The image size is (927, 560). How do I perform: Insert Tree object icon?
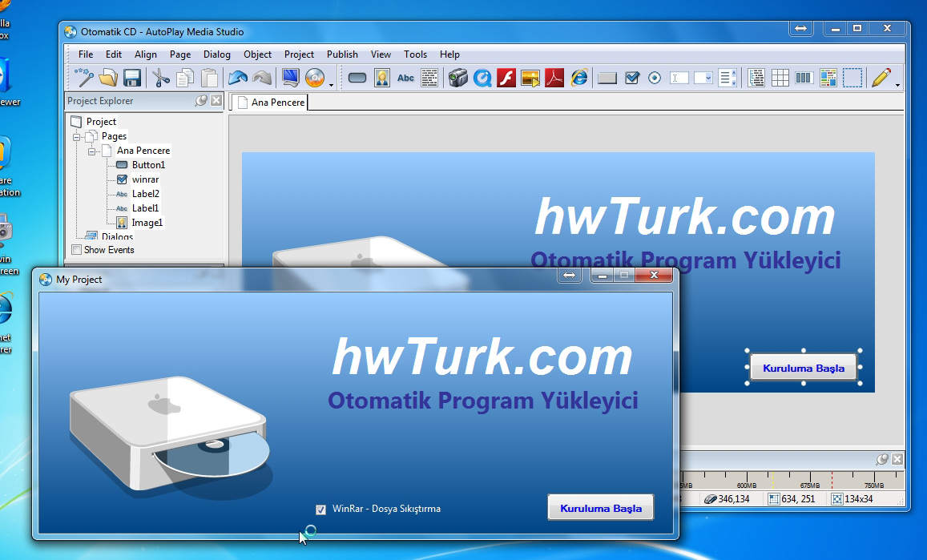756,78
